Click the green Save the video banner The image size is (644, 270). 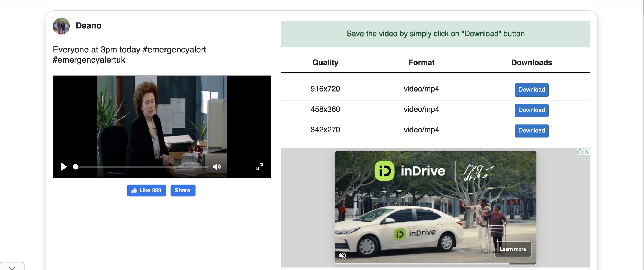(x=435, y=34)
